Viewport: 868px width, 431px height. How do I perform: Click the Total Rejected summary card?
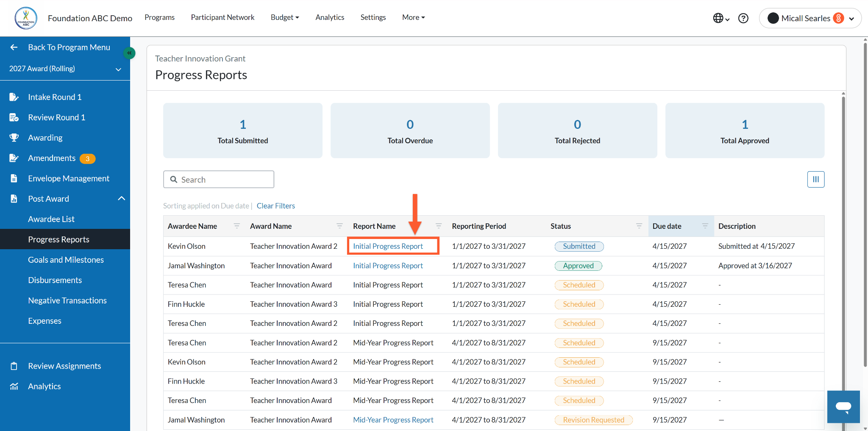pyautogui.click(x=578, y=131)
